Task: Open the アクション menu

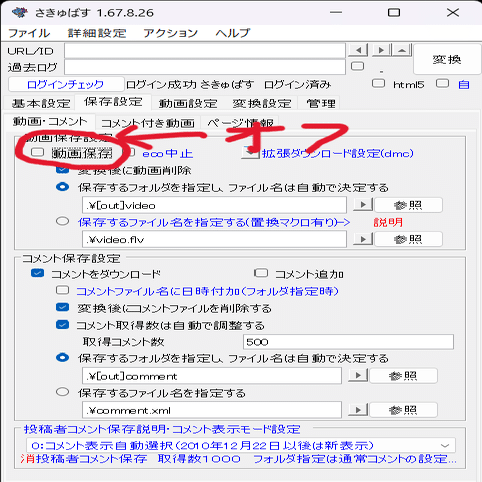Action: click(170, 33)
